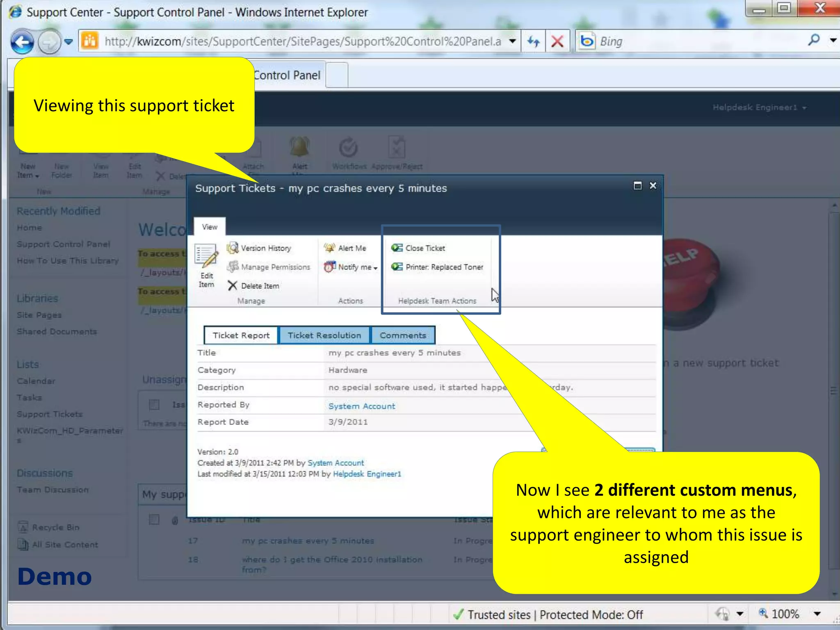Tick the My support tickets header checkbox
The image size is (840, 630).
click(x=154, y=520)
